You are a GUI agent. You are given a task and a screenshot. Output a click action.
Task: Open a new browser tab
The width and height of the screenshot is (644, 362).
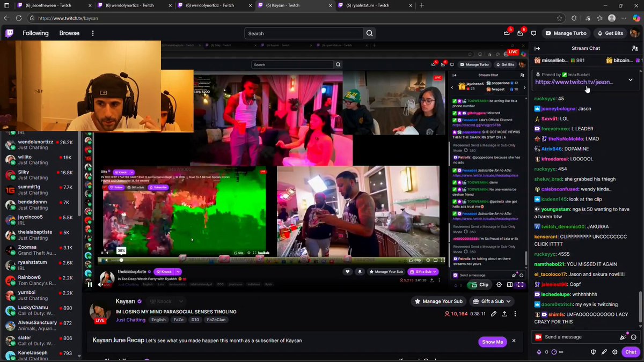422,5
